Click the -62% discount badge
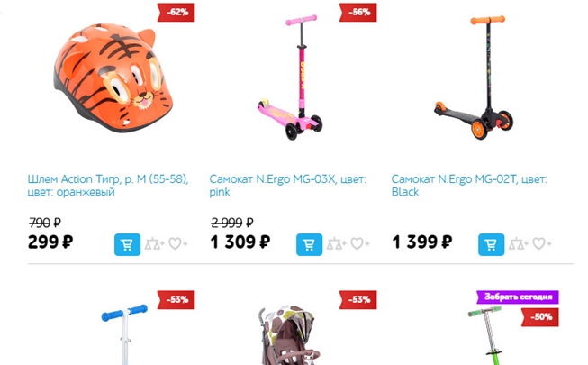Screen dimensions: 588x365 176,12
